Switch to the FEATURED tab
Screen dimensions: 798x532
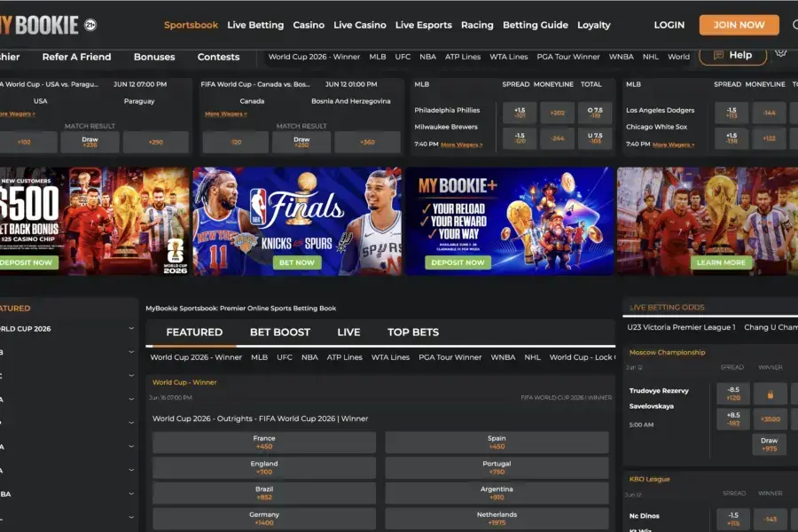(194, 332)
